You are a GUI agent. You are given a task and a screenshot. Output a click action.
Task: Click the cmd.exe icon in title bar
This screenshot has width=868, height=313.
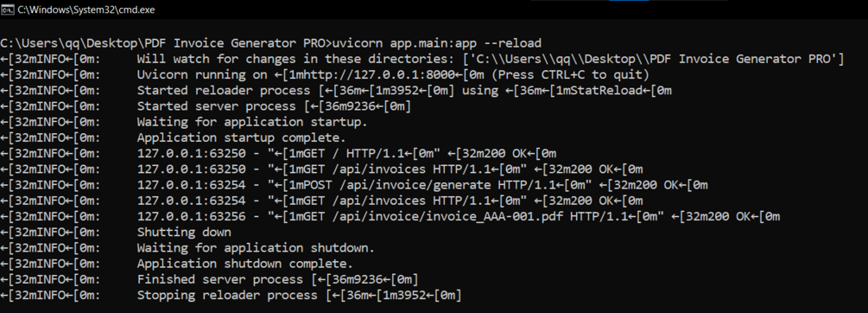[7, 10]
